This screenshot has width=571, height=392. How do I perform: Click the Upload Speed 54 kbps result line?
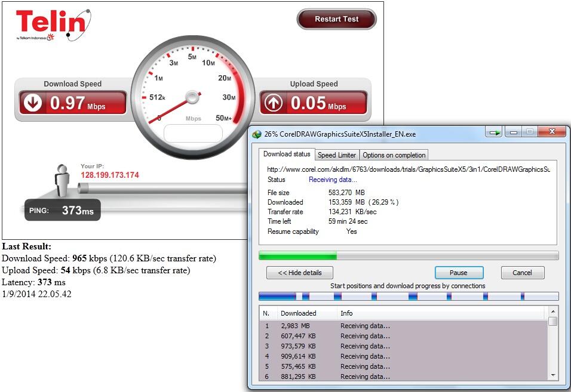tap(96, 270)
